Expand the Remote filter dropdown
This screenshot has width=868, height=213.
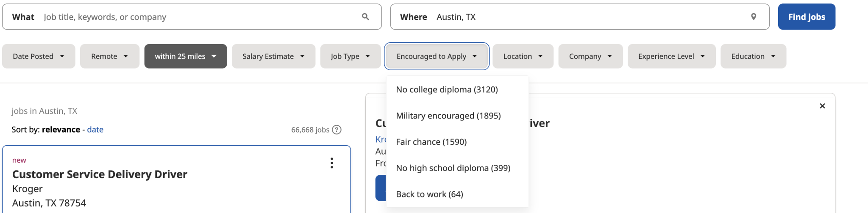pos(109,56)
